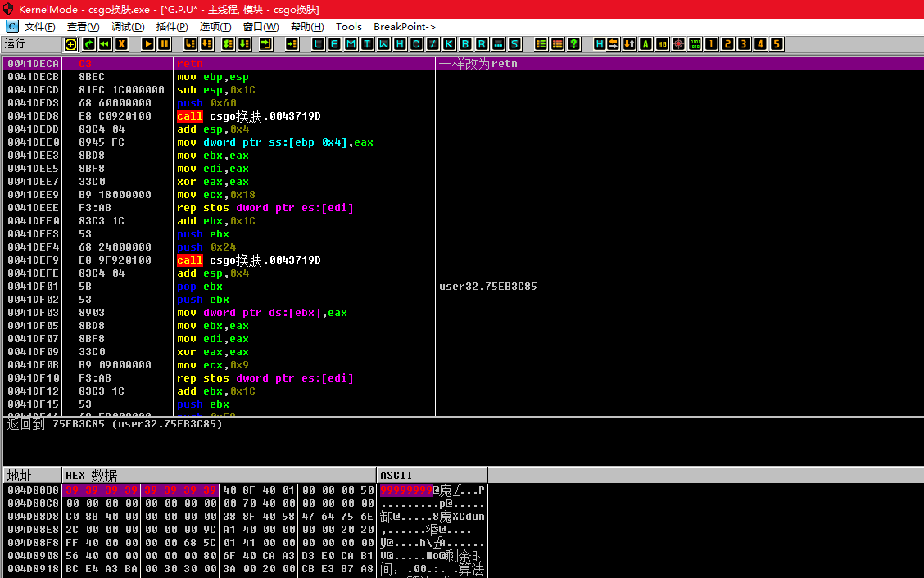Viewport: 924px width, 578px height.
Task: Run the program with the play icon
Action: click(148, 44)
